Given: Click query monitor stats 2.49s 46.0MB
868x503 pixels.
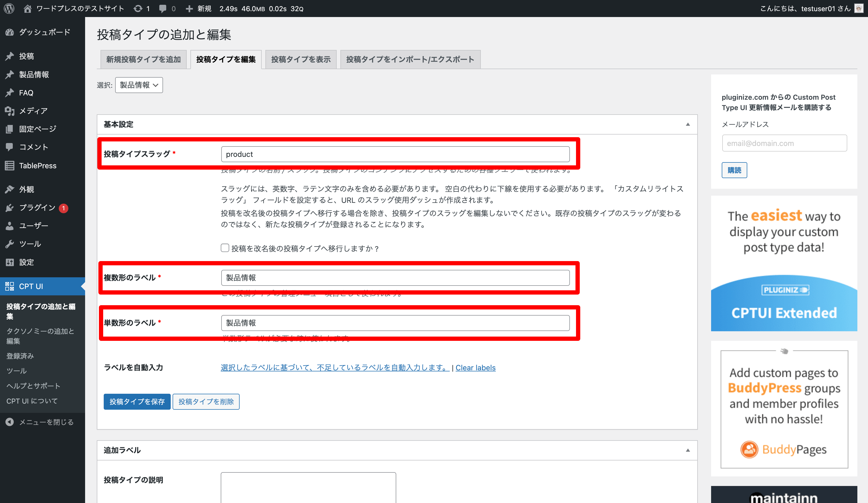Looking at the screenshot, I should click(261, 9).
